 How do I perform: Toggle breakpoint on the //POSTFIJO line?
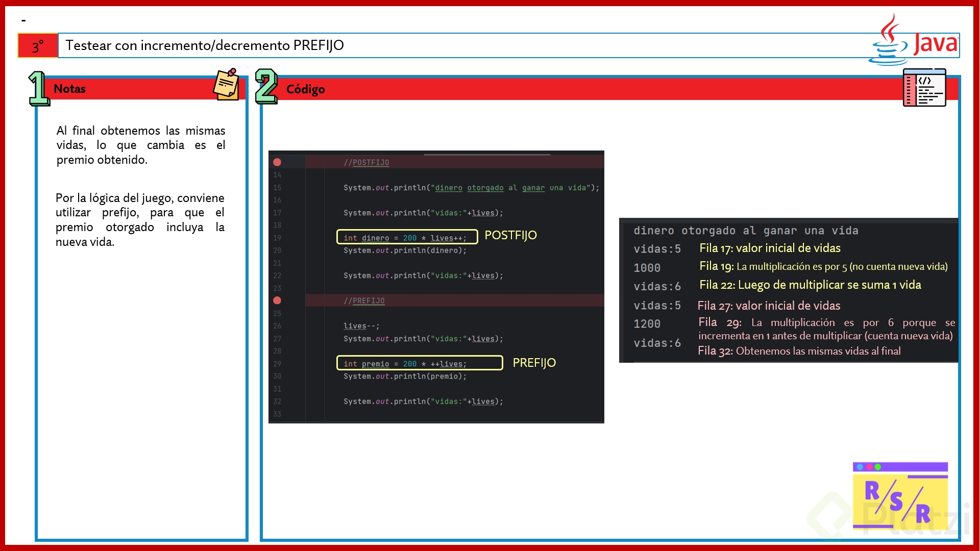(277, 162)
